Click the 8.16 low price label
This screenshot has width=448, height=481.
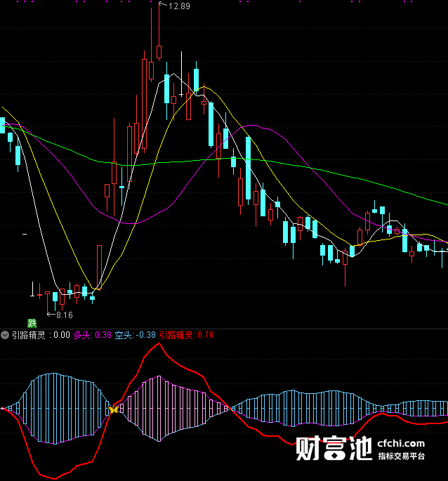pos(65,315)
